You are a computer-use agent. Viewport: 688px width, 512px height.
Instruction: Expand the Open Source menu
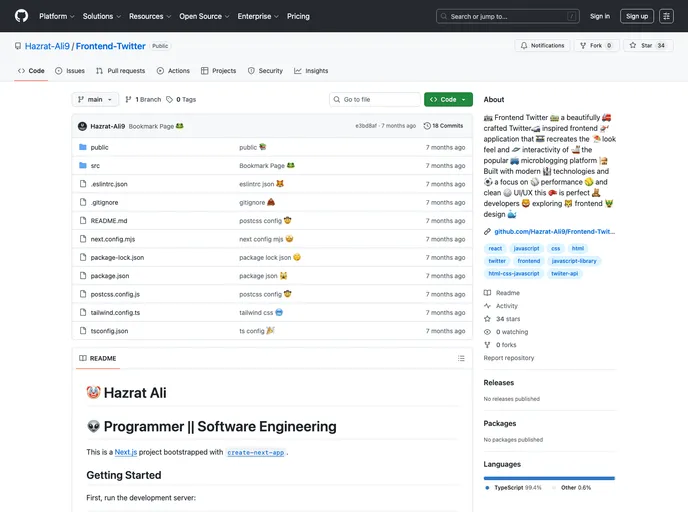click(x=204, y=16)
